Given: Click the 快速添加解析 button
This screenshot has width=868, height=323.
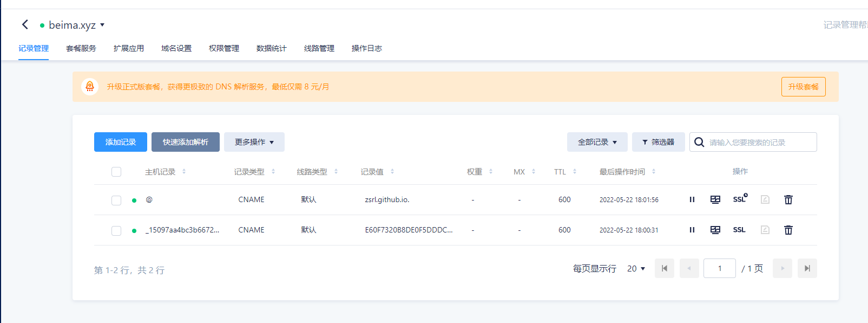Looking at the screenshot, I should (186, 142).
